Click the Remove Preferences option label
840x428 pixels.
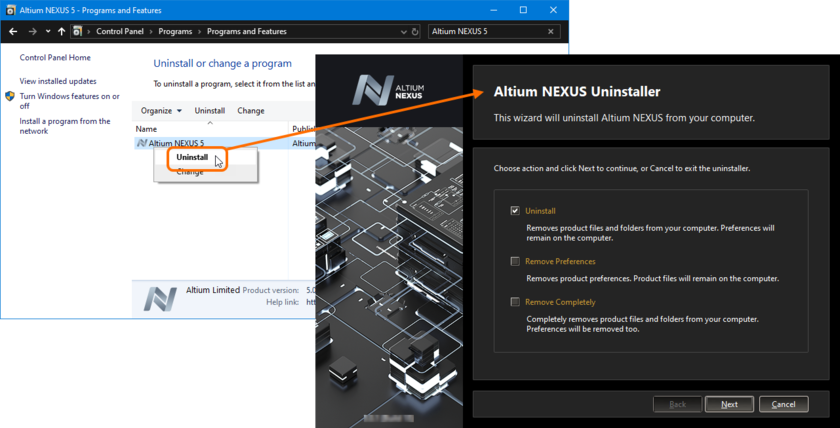click(x=560, y=261)
